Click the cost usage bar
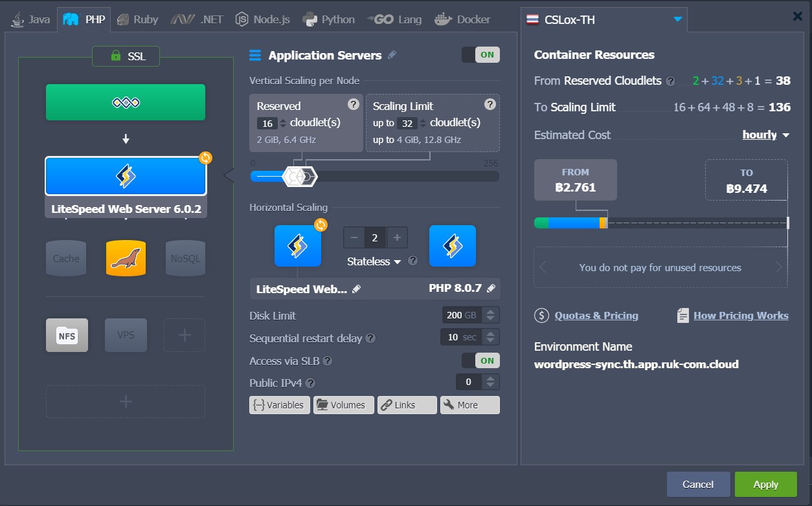This screenshot has width=812, height=506. pyautogui.click(x=661, y=223)
